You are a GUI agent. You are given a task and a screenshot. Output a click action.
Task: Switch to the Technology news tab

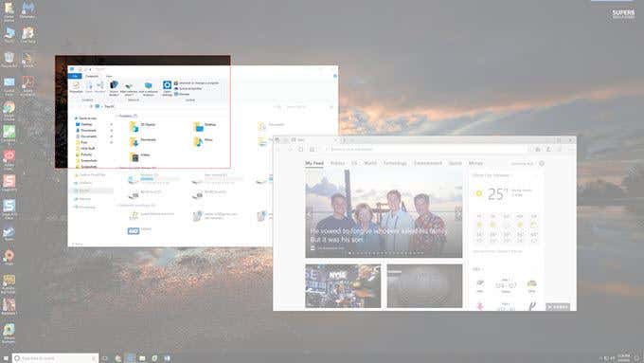point(395,163)
